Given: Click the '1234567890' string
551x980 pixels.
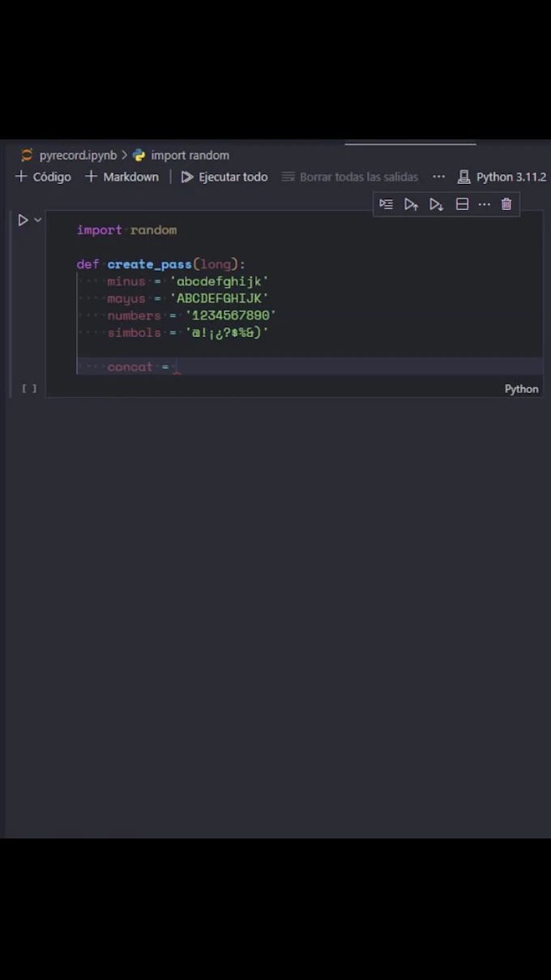Looking at the screenshot, I should click(x=231, y=315).
